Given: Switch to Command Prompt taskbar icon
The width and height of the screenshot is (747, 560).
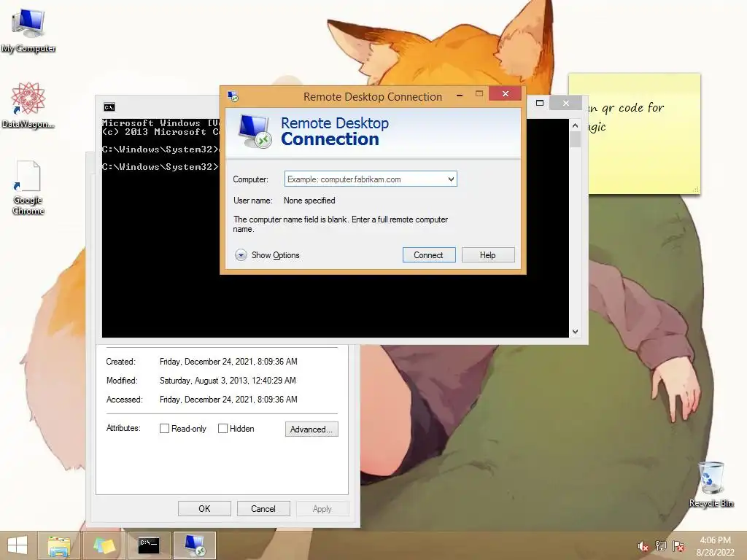Looking at the screenshot, I should [149, 545].
